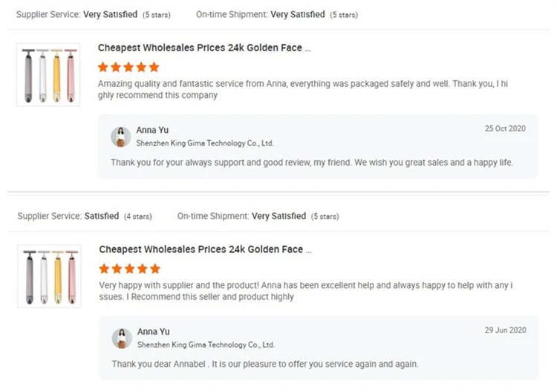Click second review's Supplier Service Satisfied rating

(101, 216)
